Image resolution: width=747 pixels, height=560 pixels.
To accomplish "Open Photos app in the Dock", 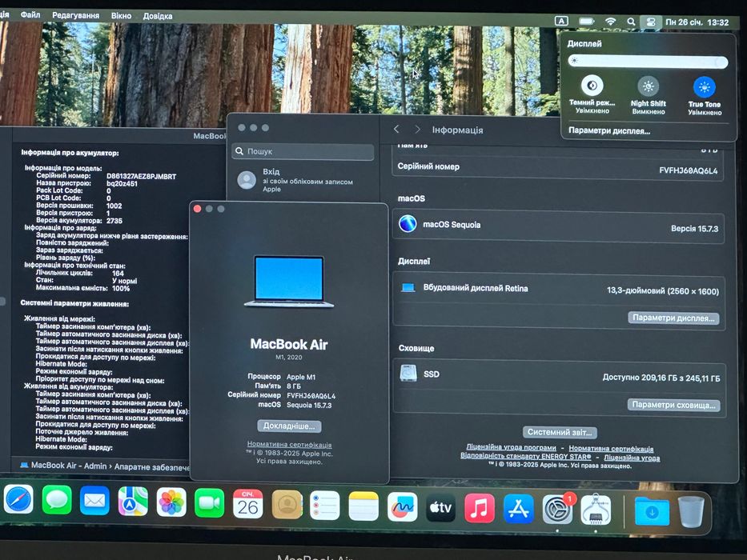I will coord(171,503).
